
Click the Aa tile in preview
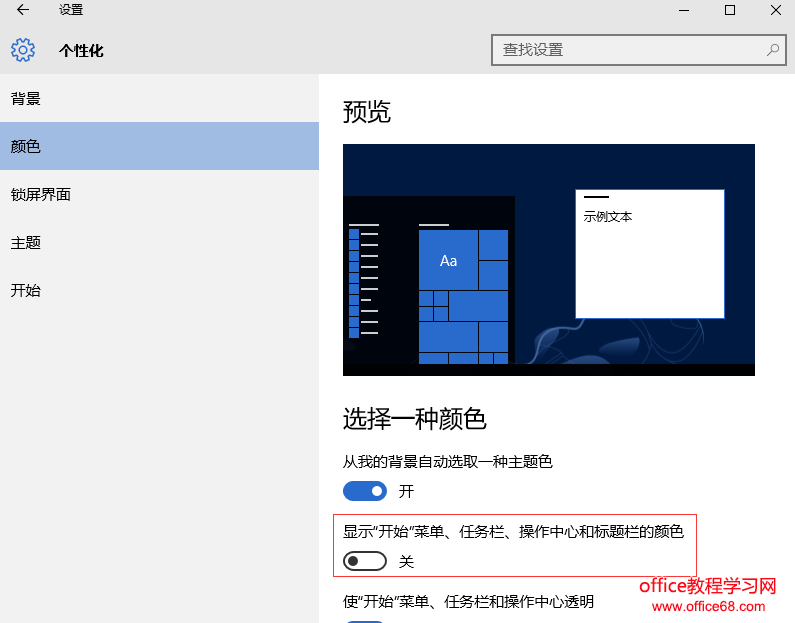coord(448,260)
